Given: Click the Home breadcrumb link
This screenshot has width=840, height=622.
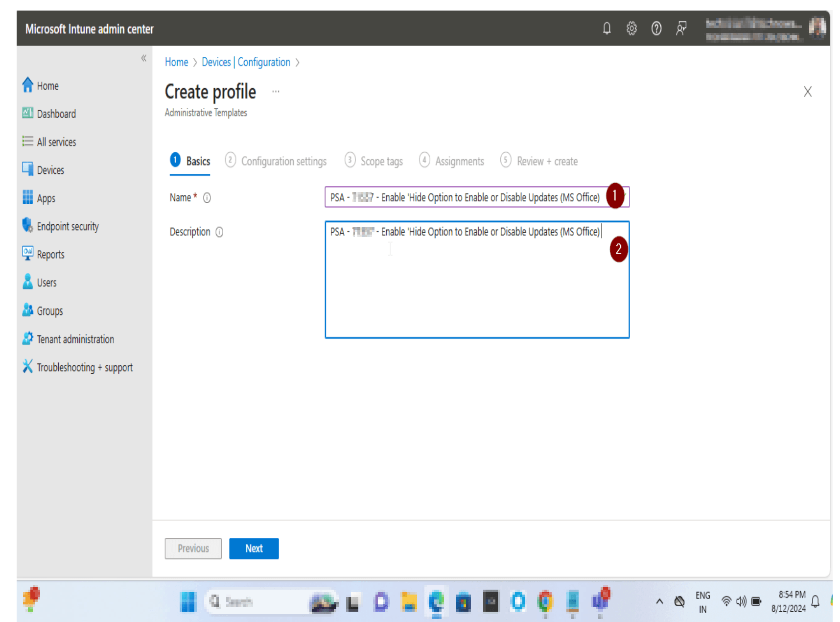Looking at the screenshot, I should (x=176, y=62).
